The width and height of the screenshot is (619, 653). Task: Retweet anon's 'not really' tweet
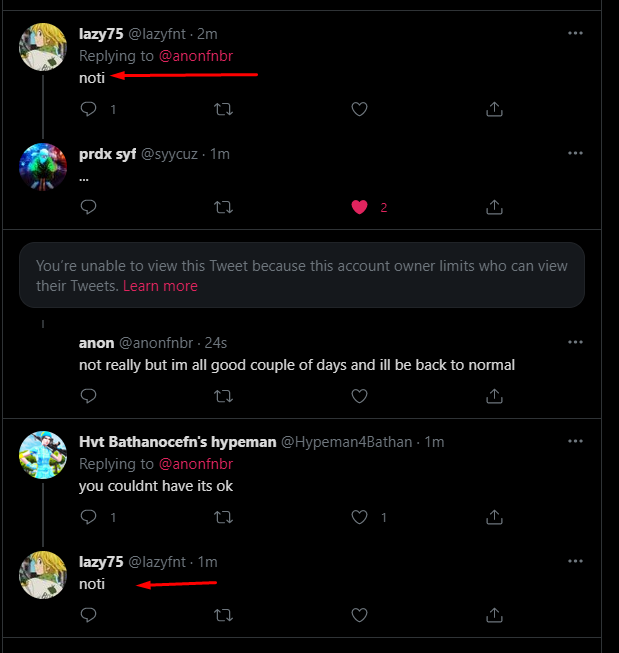click(224, 396)
